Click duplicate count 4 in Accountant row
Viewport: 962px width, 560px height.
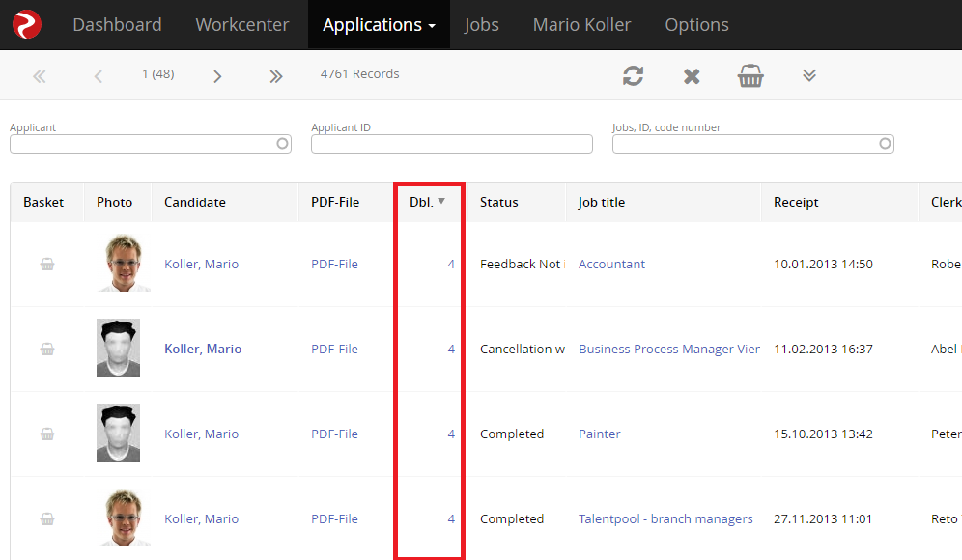point(451,264)
